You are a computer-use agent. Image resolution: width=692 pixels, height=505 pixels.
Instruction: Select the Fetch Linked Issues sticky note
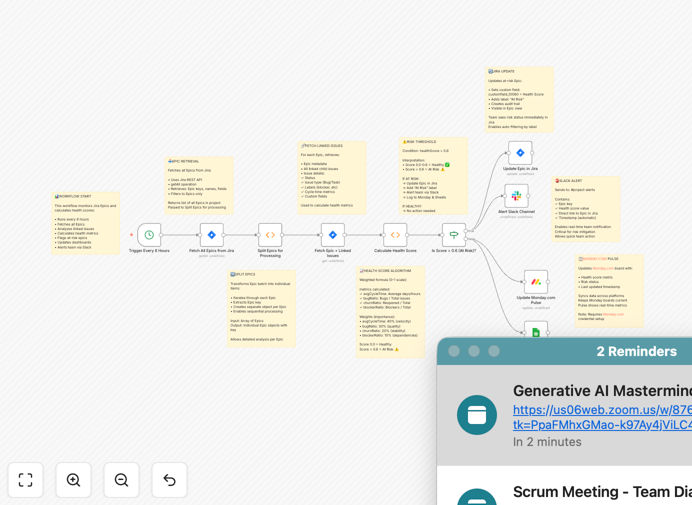(332, 177)
